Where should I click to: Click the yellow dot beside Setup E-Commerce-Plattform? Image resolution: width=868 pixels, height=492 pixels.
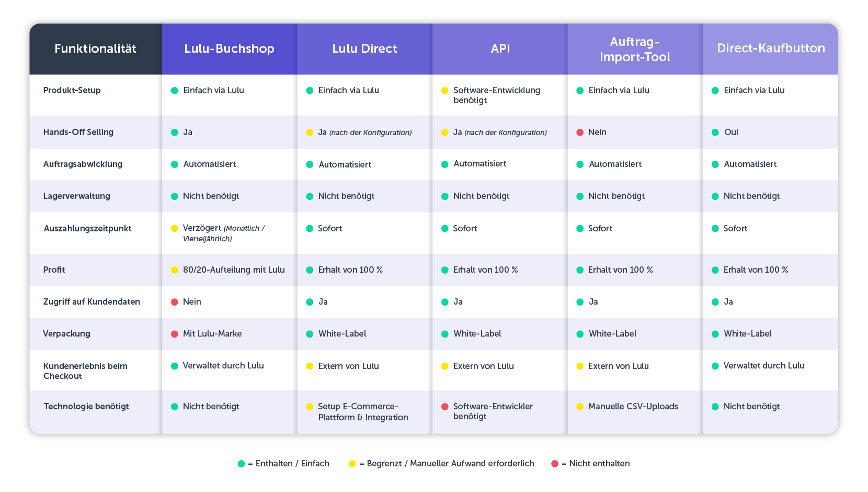310,407
